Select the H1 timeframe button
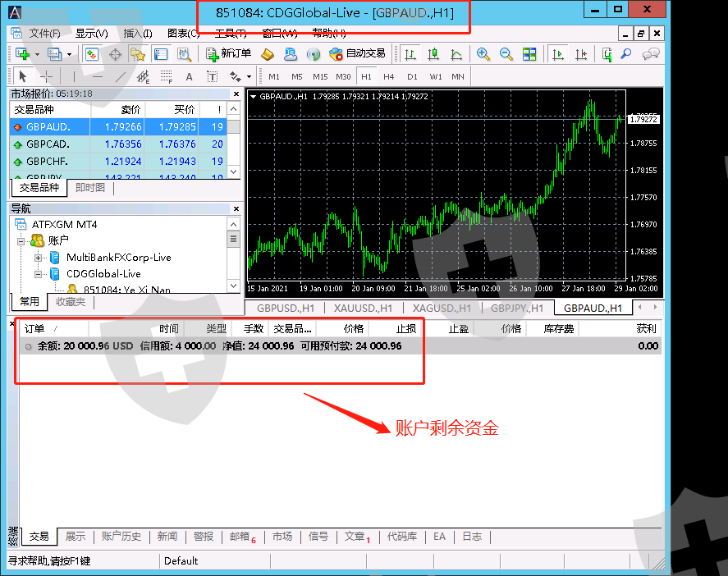Image resolution: width=728 pixels, height=576 pixels. pyautogui.click(x=366, y=76)
